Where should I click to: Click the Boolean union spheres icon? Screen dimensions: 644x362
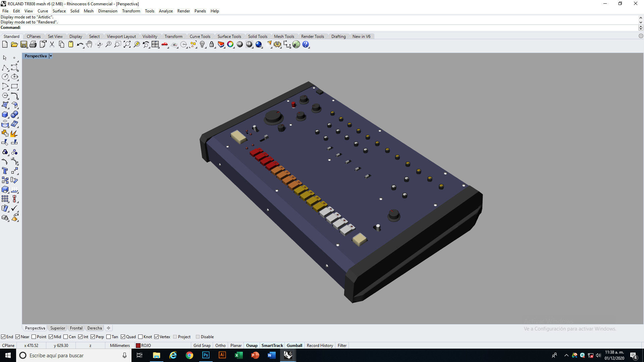click(x=14, y=114)
